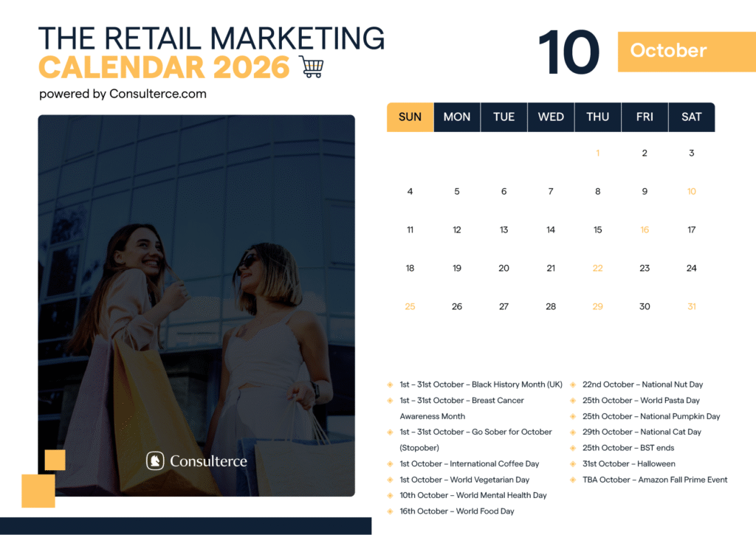
Task: Select the WED column header
Action: pyautogui.click(x=551, y=117)
